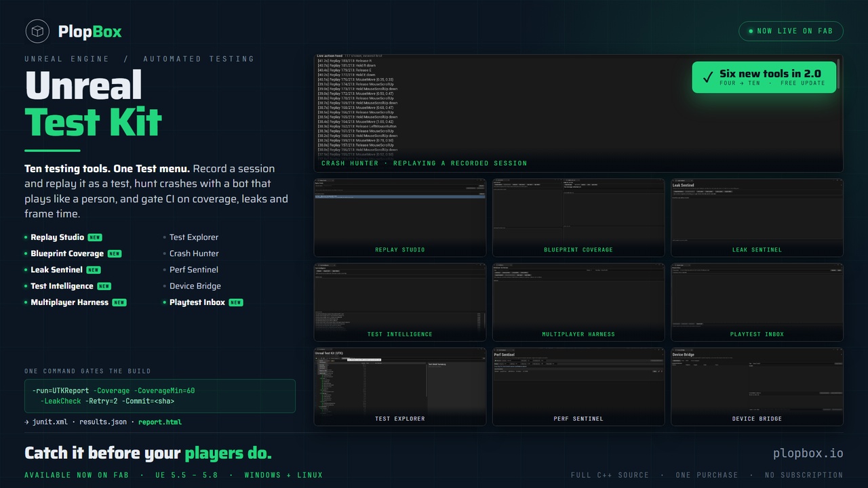
Task: Click the NEW badge beside Leak Sentinel
Action: point(94,270)
